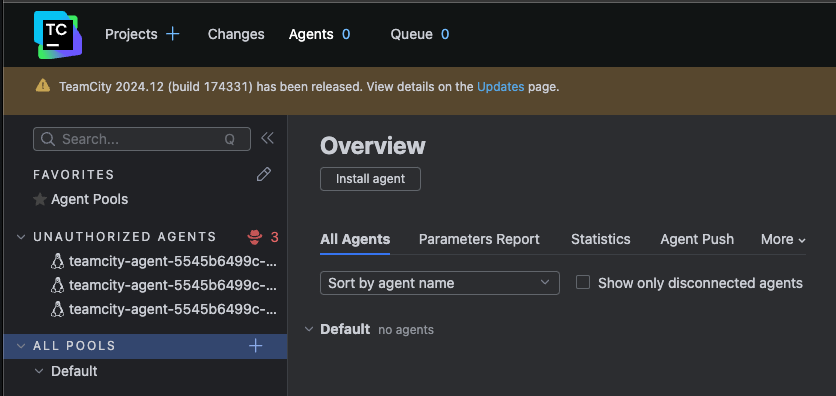The image size is (836, 396).
Task: Collapse the Default pool in the overview list
Action: (309, 329)
